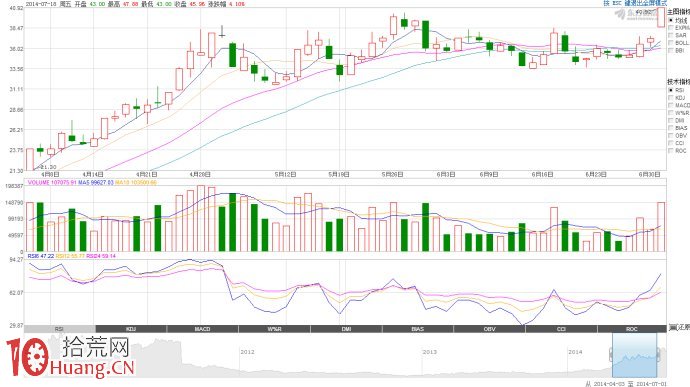This screenshot has width=690, height=387.
Task: Click the MA5 volume average readout
Action: click(x=96, y=182)
